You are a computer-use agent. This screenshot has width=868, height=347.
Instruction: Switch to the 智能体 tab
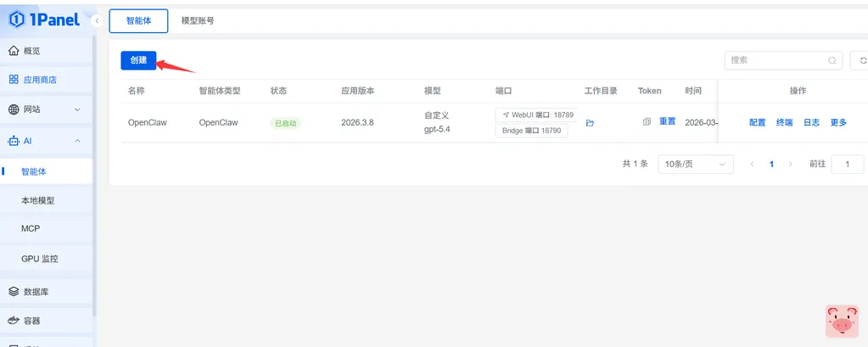point(138,21)
